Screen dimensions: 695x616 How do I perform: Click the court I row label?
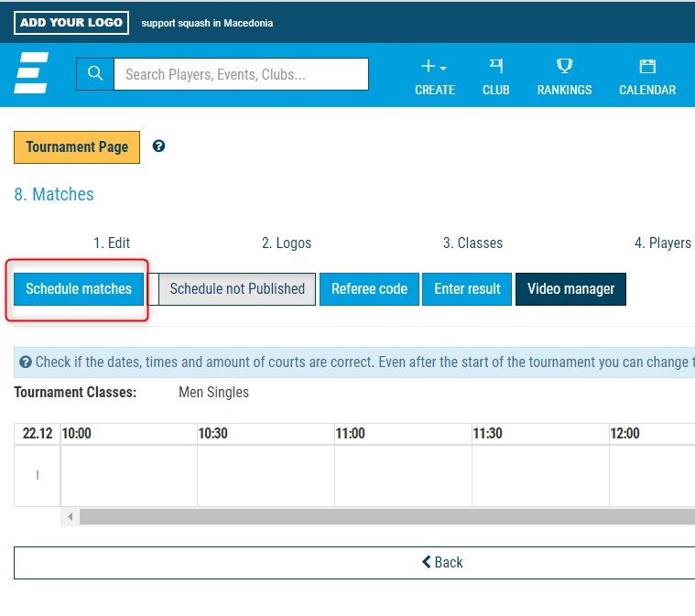click(x=38, y=476)
